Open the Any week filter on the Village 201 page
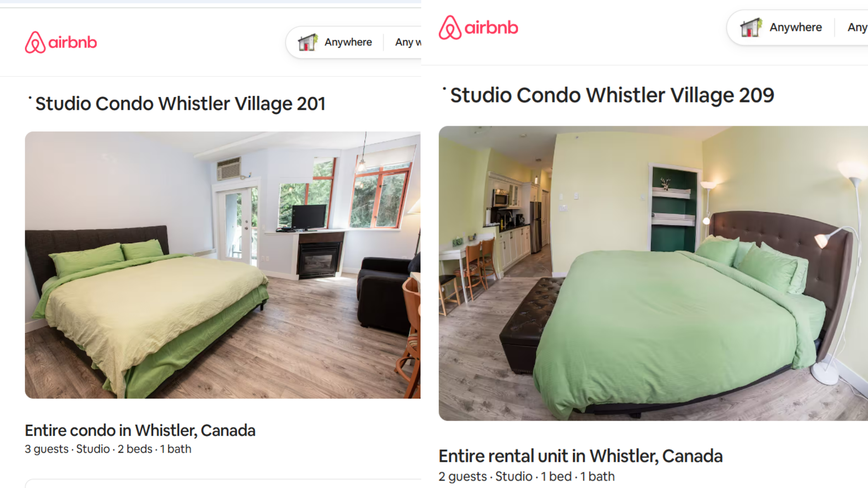 (x=408, y=42)
